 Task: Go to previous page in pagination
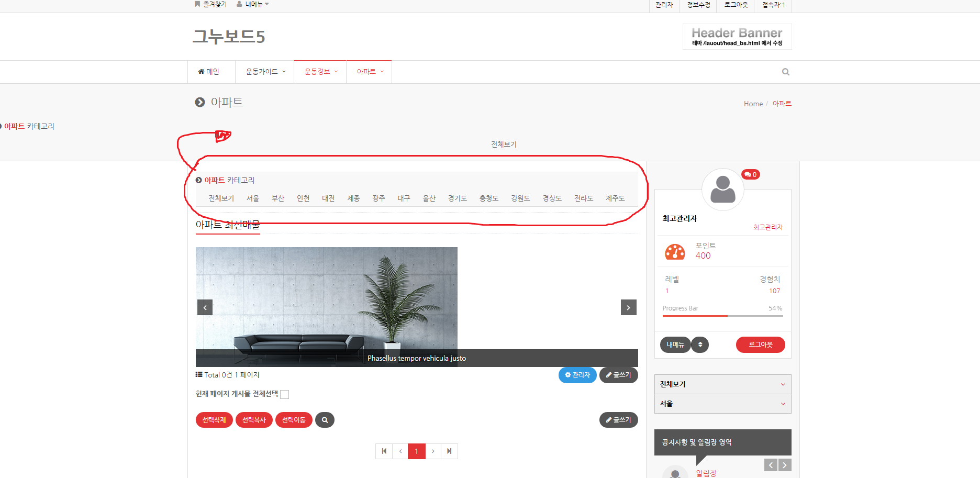coord(400,451)
